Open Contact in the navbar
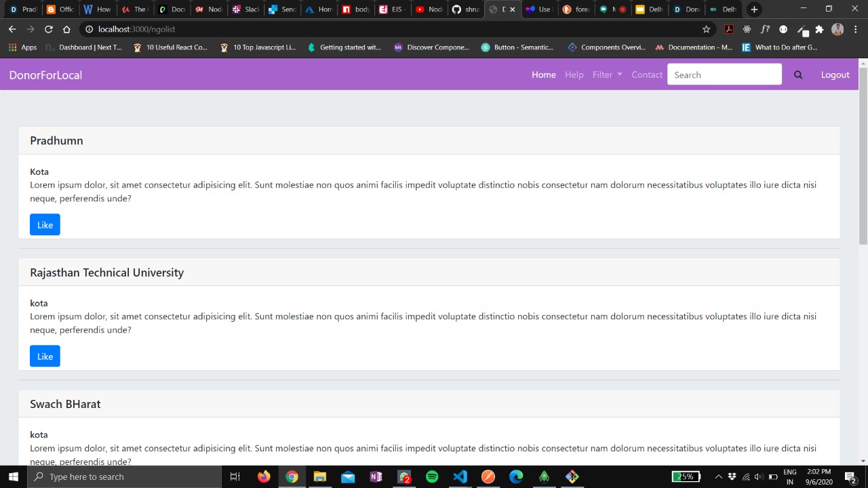Viewport: 868px width, 488px height. coord(647,75)
